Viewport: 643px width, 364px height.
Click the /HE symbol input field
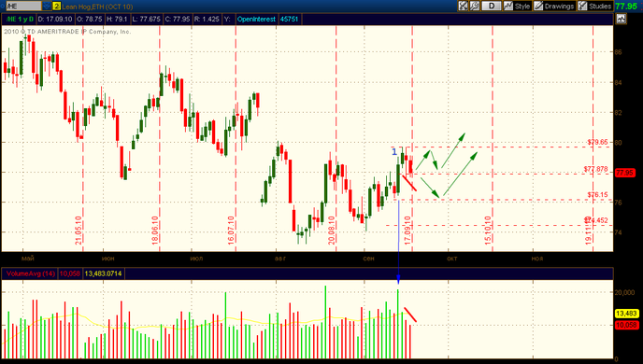click(23, 7)
